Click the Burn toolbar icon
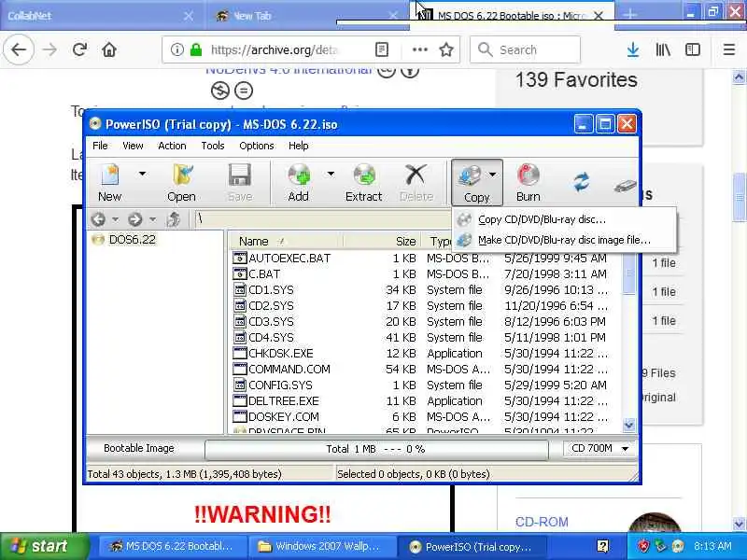This screenshot has height=560, width=747. 528,183
